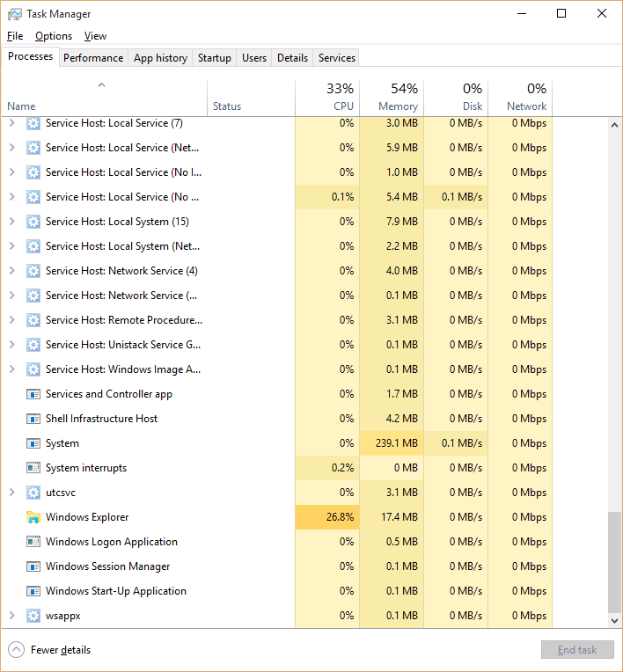Sort by the CPU column header
The image size is (623, 672).
coord(327,99)
